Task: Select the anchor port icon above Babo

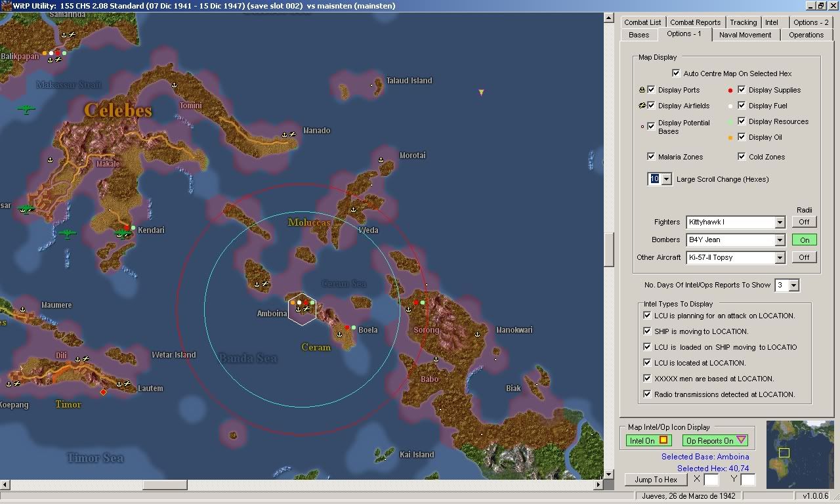Action: (x=436, y=359)
